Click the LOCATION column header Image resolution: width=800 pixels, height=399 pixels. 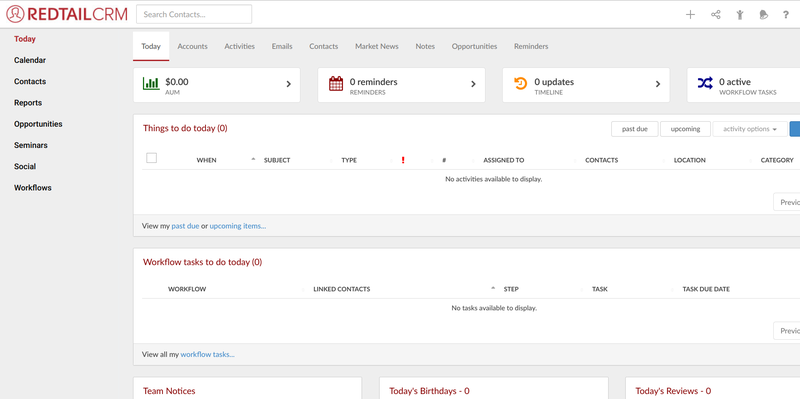pyautogui.click(x=690, y=160)
